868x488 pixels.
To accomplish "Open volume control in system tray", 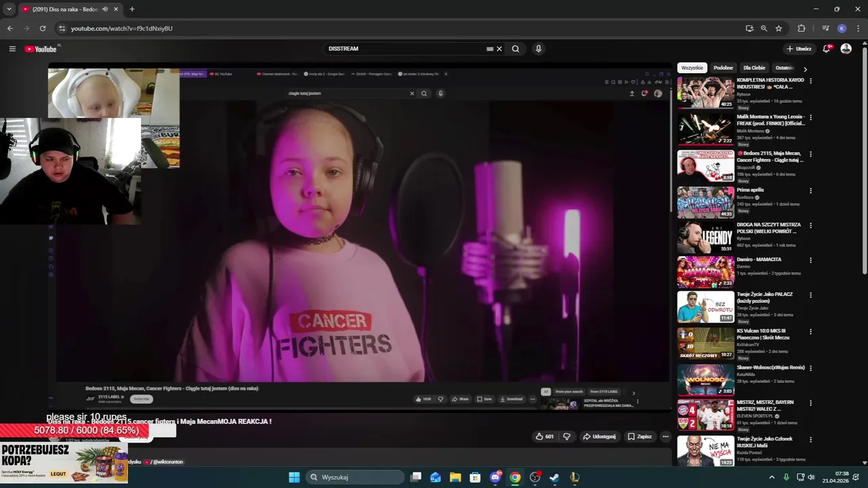I will [x=812, y=477].
